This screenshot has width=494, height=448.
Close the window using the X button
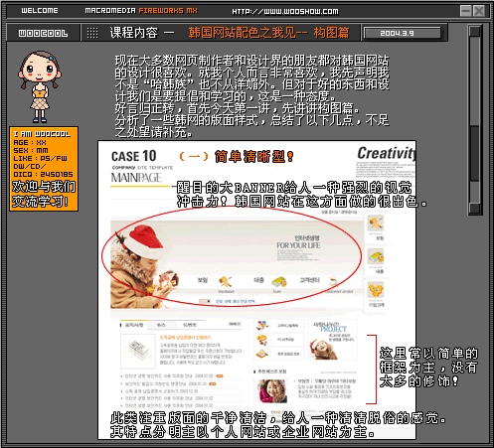[x=479, y=11]
